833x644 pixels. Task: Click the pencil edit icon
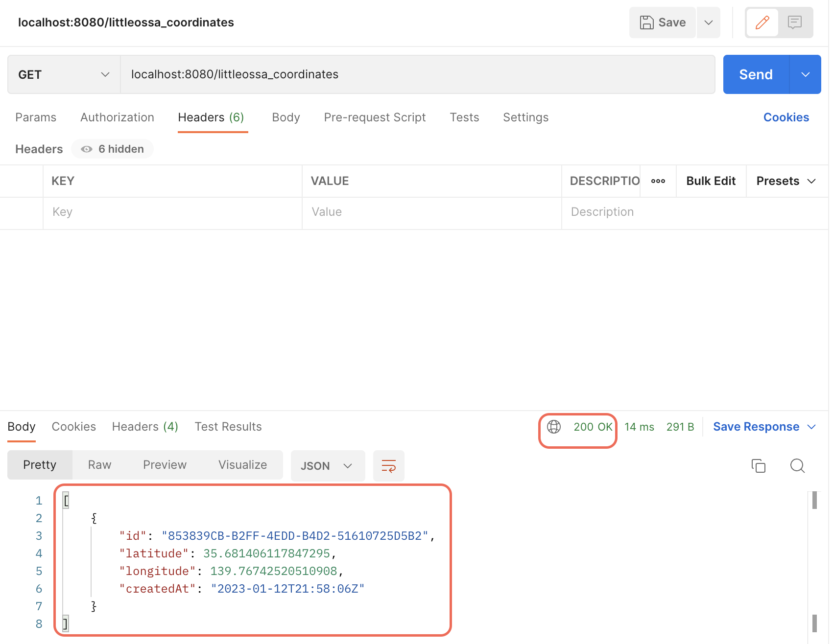point(762,23)
